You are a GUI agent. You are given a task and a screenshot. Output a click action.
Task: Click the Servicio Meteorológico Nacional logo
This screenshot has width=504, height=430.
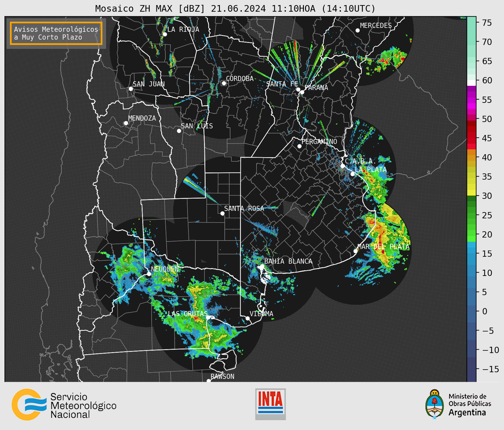click(x=64, y=405)
